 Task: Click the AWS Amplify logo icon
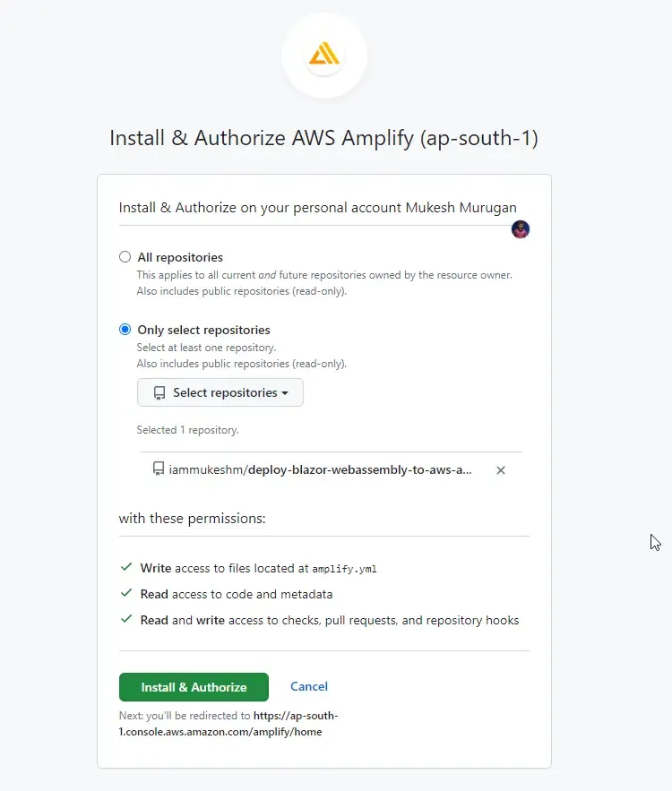coord(324,56)
